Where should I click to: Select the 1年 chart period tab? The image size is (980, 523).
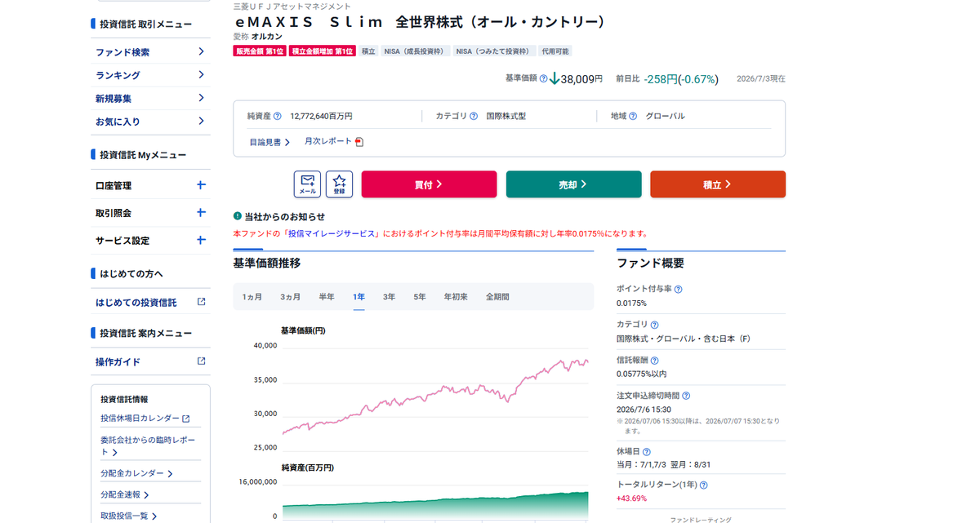(x=359, y=297)
